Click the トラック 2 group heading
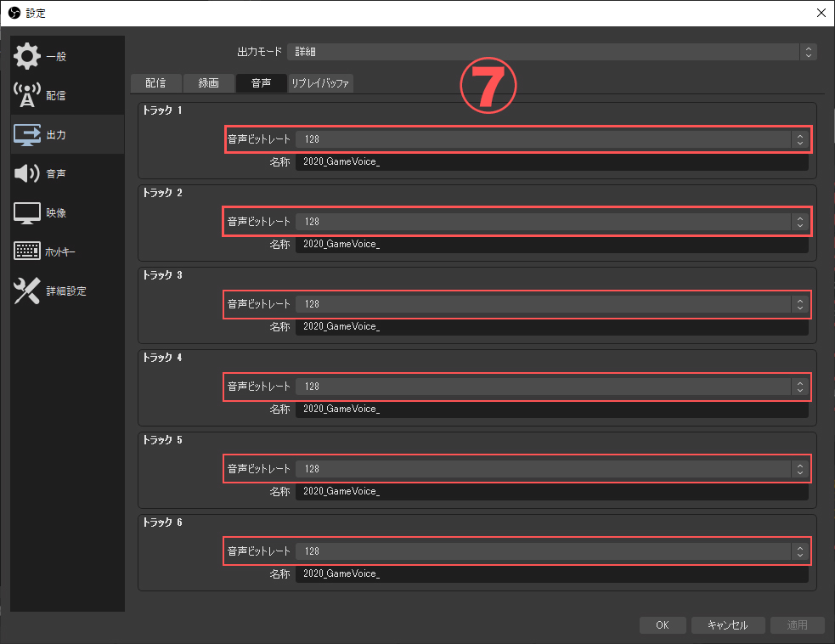 point(162,193)
